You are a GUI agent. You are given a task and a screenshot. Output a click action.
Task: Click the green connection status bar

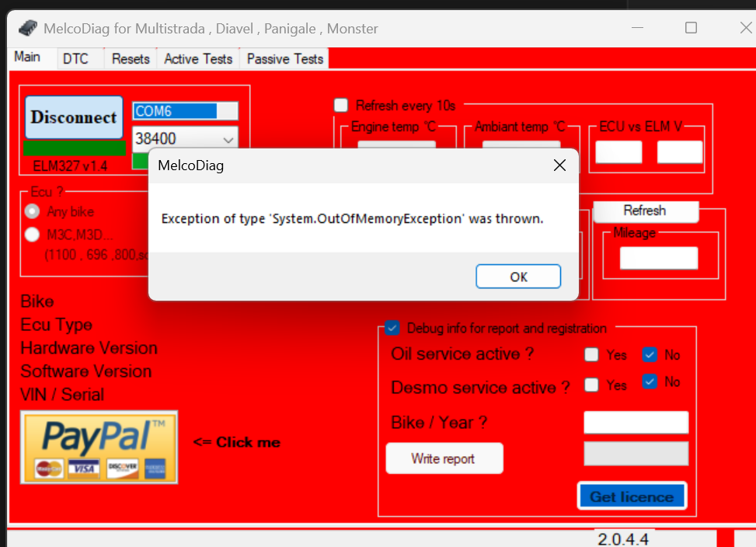pyautogui.click(x=75, y=148)
